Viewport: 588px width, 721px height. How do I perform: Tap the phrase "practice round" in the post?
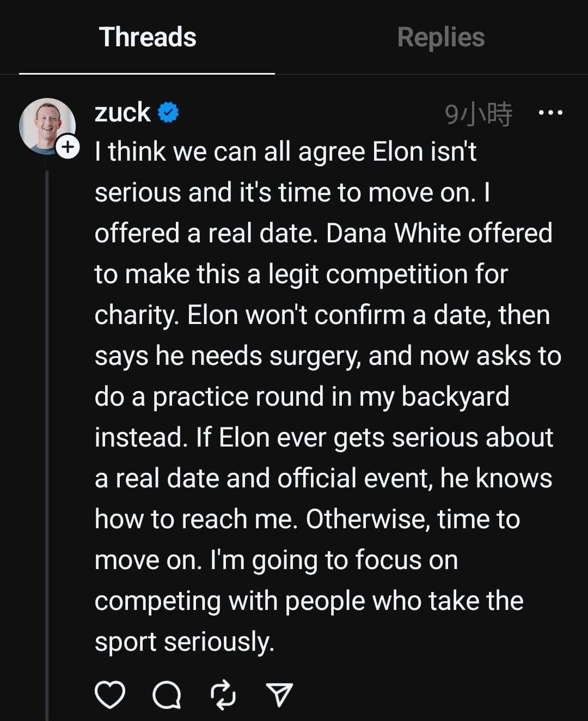238,396
